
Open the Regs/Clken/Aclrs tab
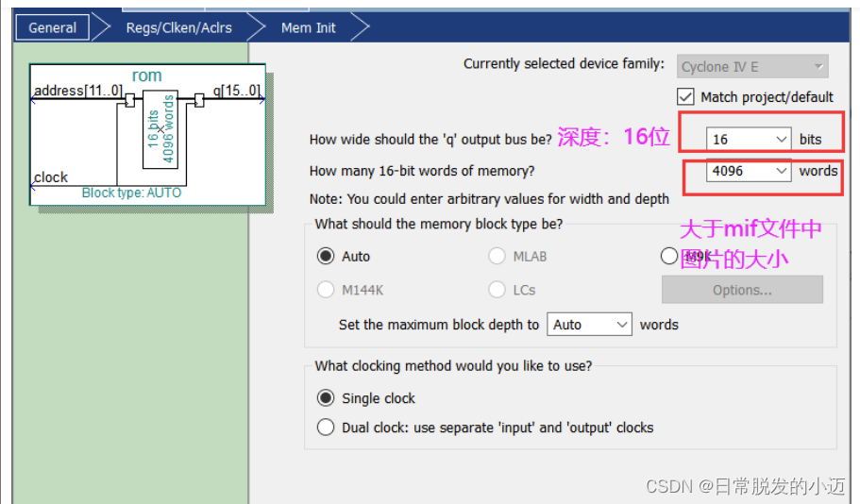click(178, 28)
